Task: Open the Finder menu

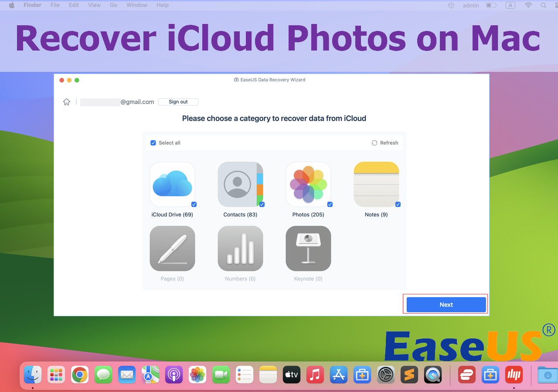Action: [32, 5]
